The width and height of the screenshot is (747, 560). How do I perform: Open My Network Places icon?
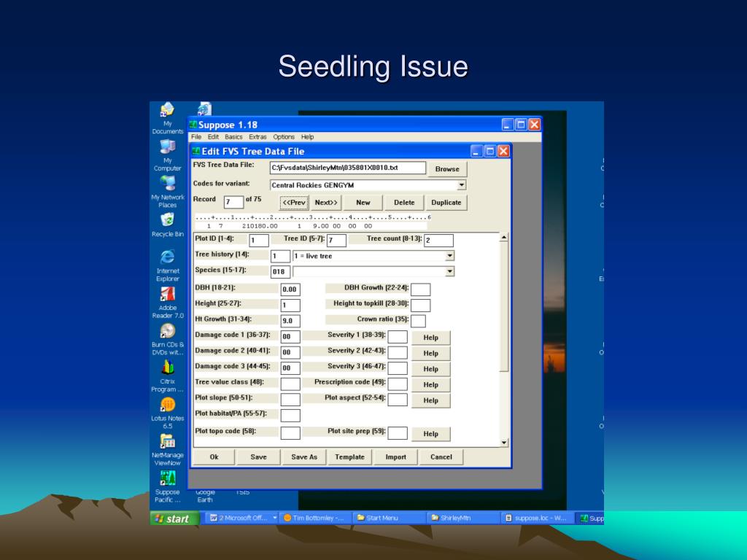[167, 192]
